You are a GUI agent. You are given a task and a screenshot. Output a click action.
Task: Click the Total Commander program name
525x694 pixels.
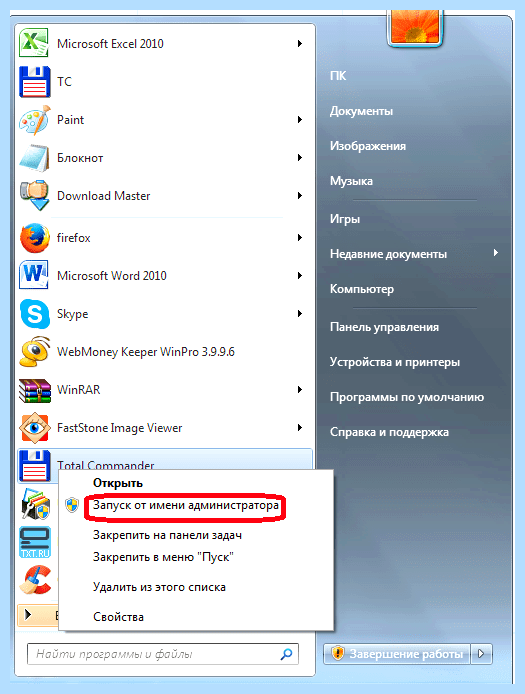pos(105,465)
